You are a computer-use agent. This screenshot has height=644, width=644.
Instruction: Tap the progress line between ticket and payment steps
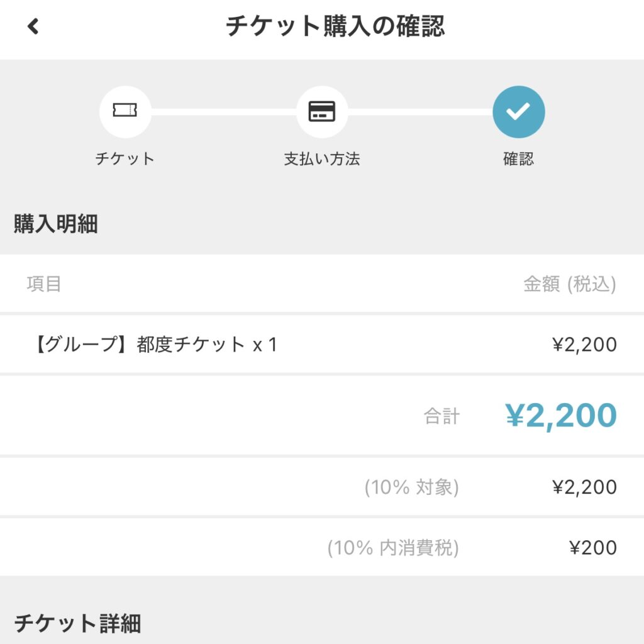tap(224, 112)
